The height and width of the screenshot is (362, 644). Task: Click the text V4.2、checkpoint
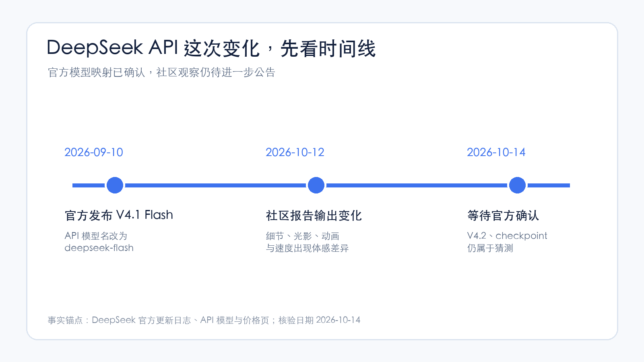tap(507, 236)
